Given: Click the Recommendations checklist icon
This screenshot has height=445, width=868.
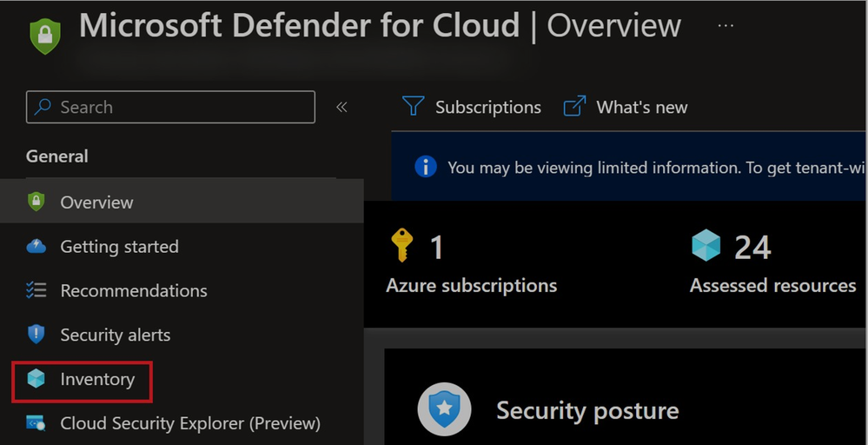Looking at the screenshot, I should point(36,290).
